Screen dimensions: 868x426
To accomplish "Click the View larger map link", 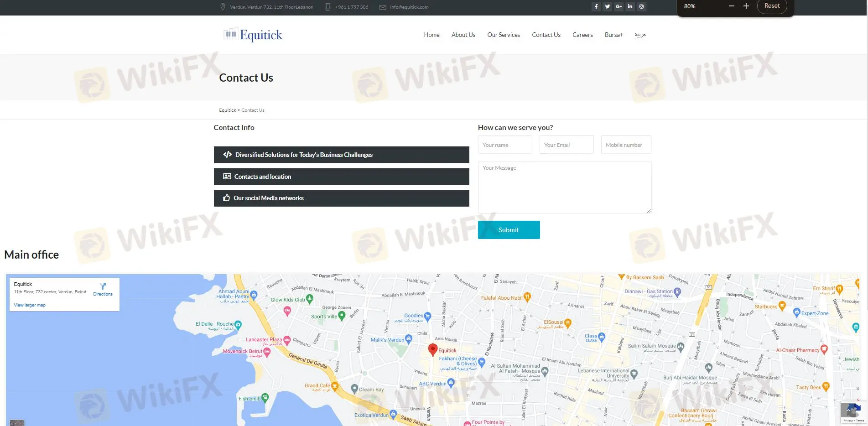I will [30, 305].
